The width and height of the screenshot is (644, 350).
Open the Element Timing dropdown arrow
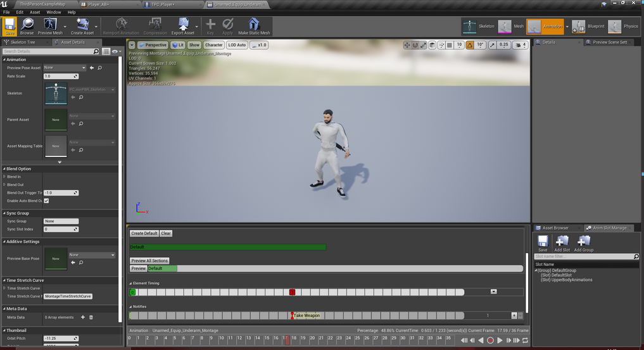[494, 292]
